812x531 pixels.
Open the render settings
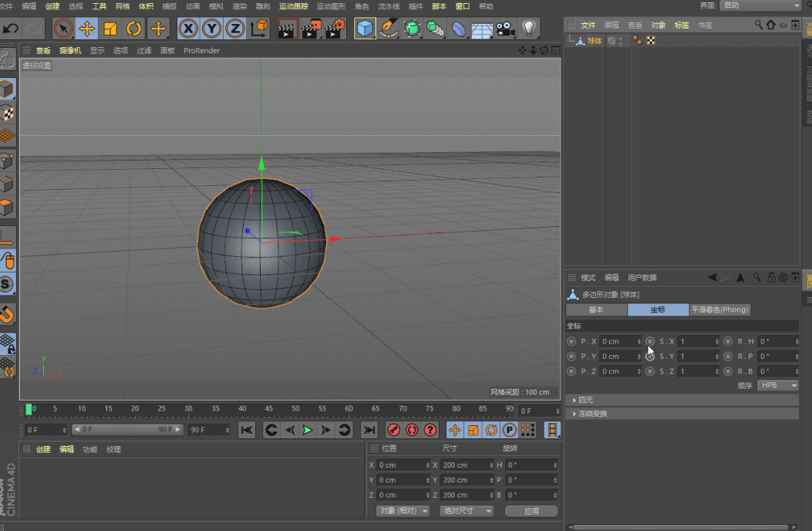click(333, 29)
